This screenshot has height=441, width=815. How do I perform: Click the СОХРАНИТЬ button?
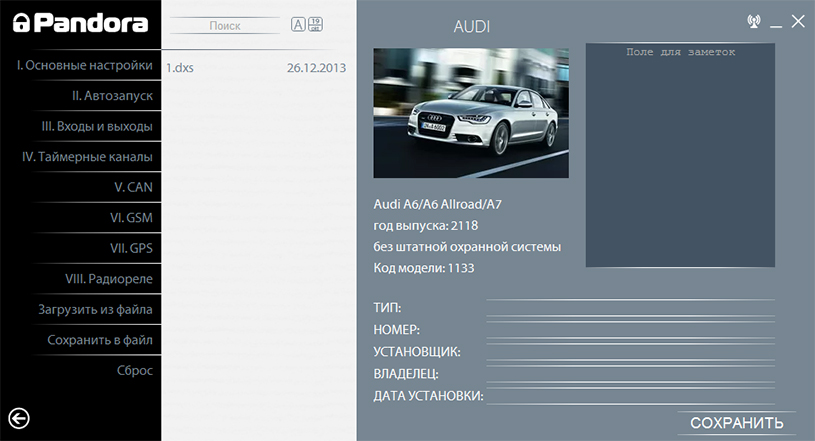(737, 423)
